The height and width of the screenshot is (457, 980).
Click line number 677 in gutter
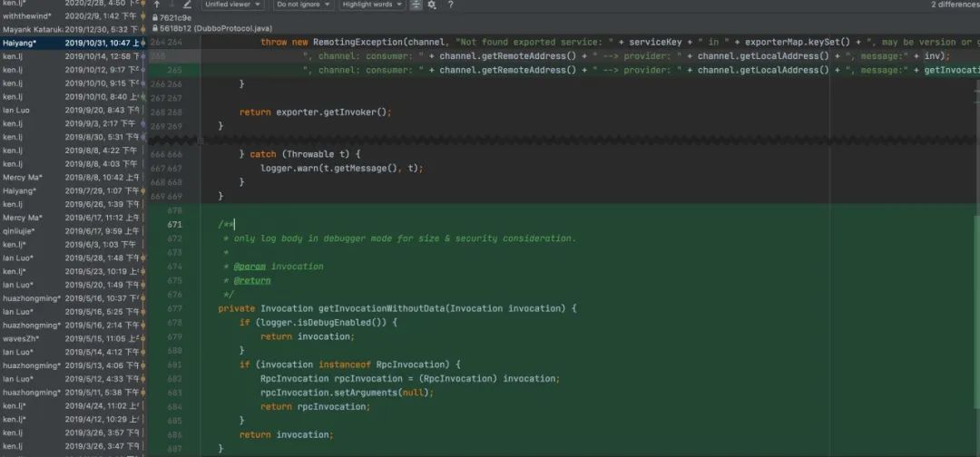coord(174,308)
